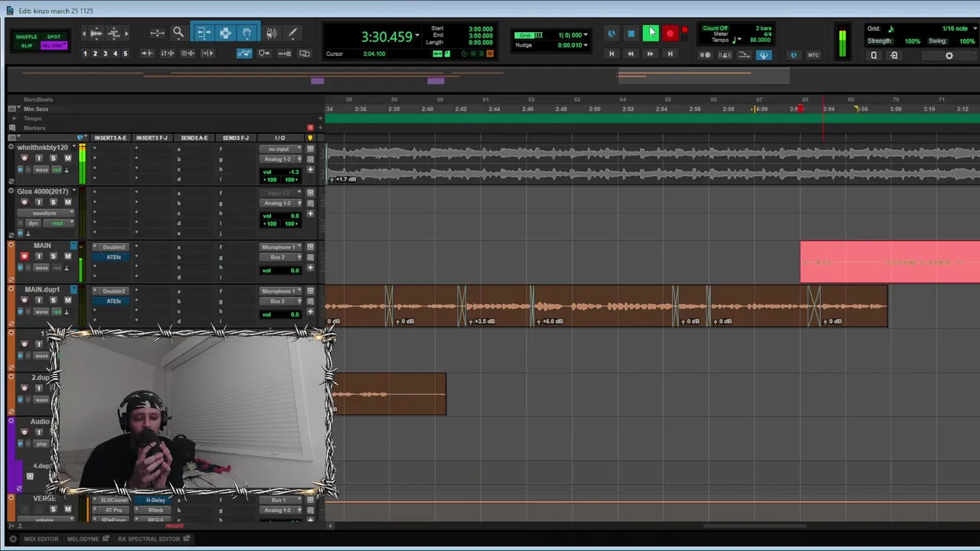This screenshot has width=980, height=551.
Task: Mute the MAIN.dup1 track
Action: pos(67,301)
